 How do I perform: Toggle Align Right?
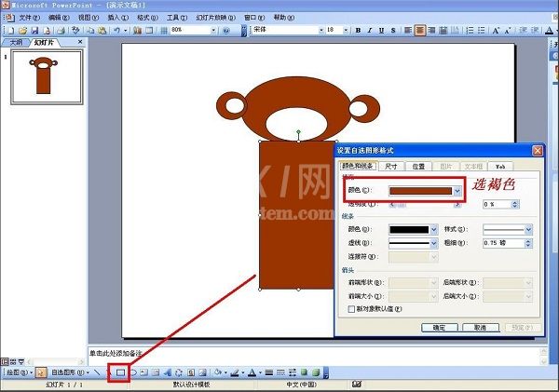[431, 31]
